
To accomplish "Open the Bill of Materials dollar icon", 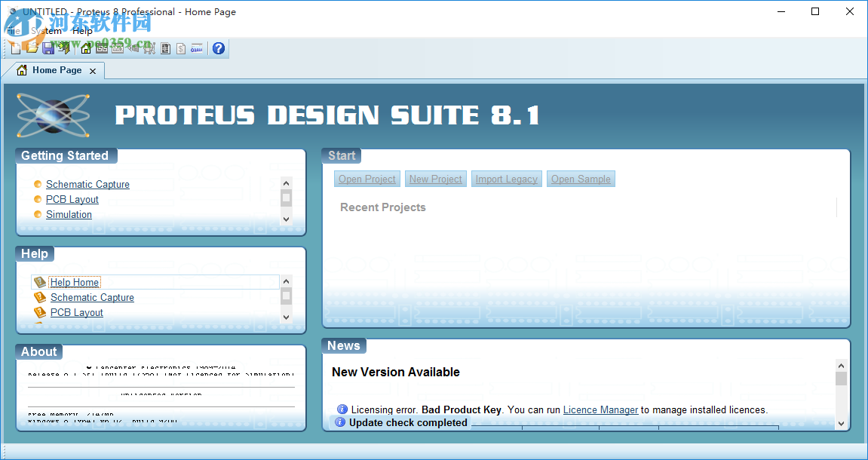I will (x=181, y=48).
